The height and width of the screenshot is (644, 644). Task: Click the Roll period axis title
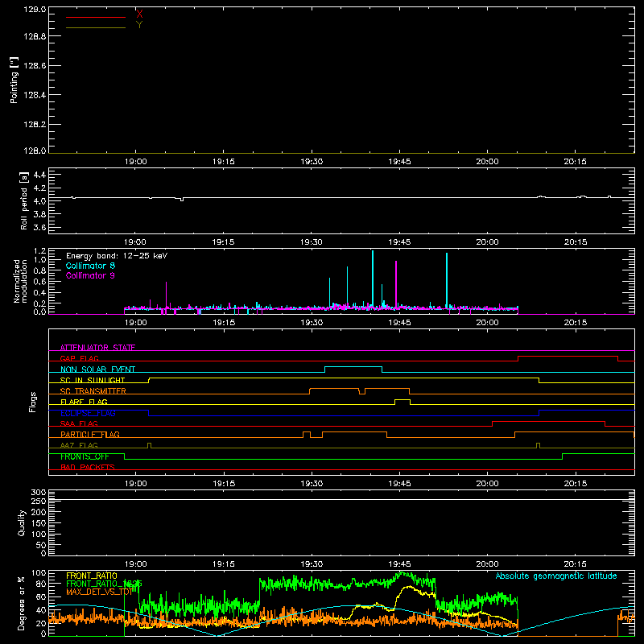(24, 200)
